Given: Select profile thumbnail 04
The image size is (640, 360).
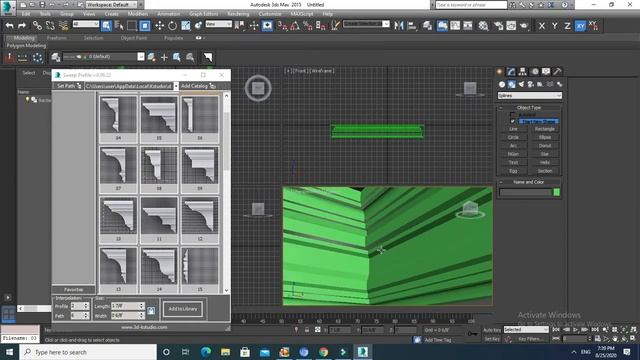Looking at the screenshot, I should point(118,118).
